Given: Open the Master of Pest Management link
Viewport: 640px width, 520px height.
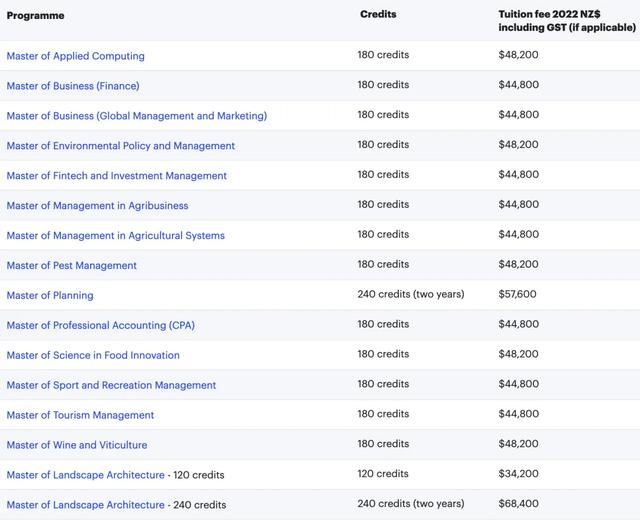Looking at the screenshot, I should click(71, 266).
